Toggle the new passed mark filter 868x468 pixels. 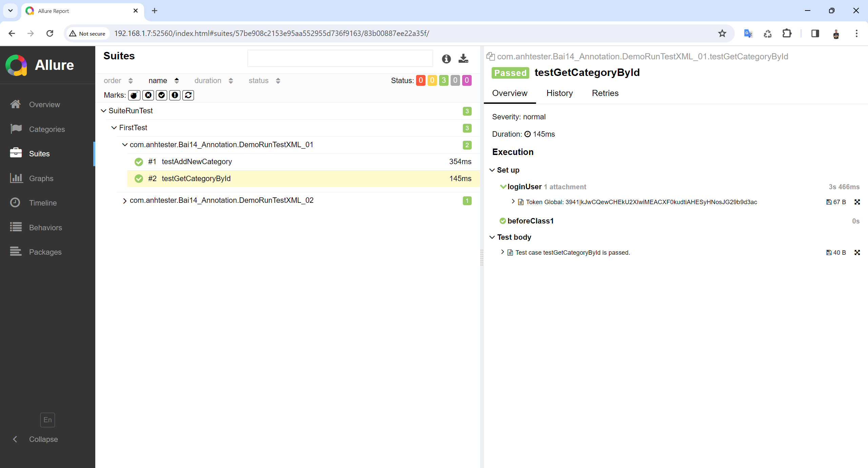coord(162,95)
